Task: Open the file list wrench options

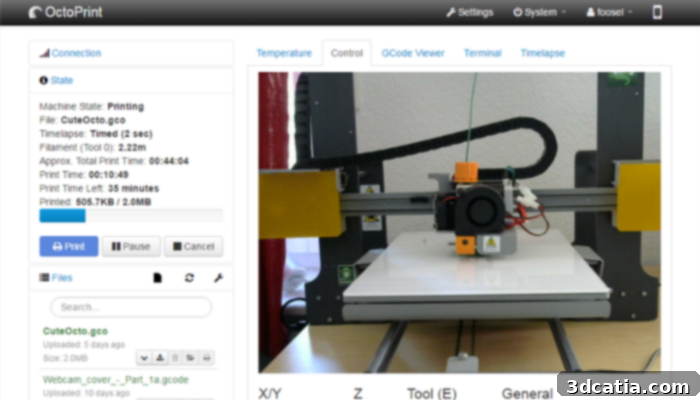Action: tap(218, 278)
